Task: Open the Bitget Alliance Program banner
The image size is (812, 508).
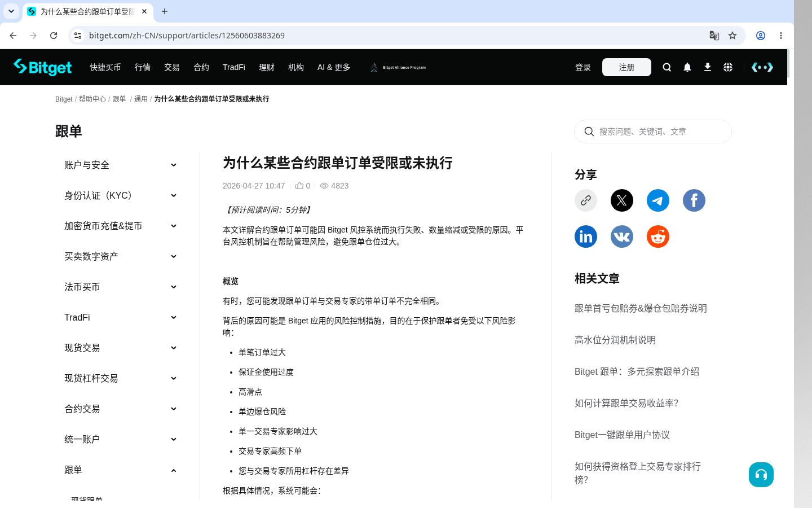Action: 398,67
